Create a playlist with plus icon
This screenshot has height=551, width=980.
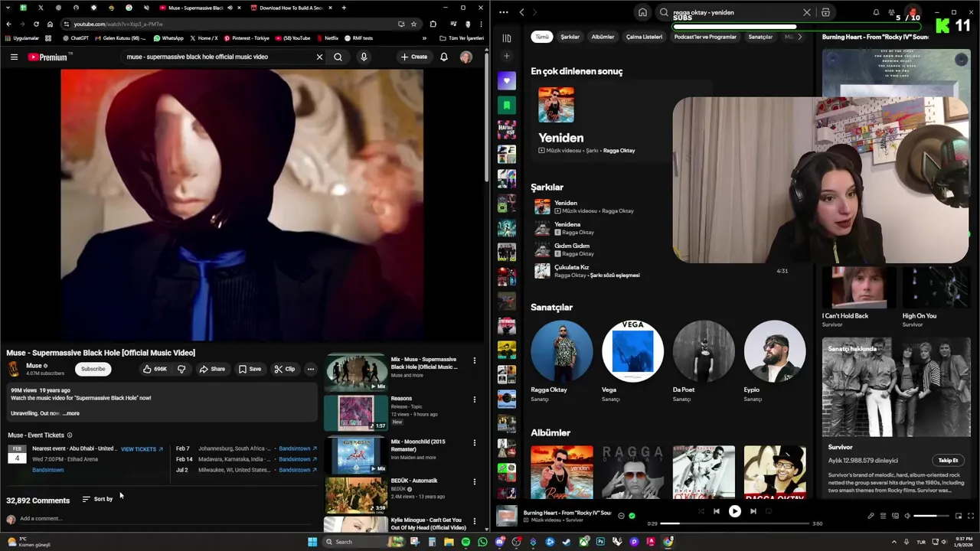coord(506,56)
